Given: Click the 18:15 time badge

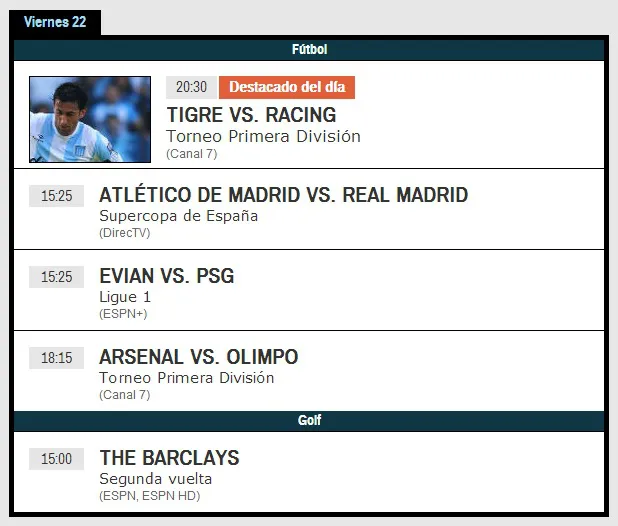Looking at the screenshot, I should point(57,358).
